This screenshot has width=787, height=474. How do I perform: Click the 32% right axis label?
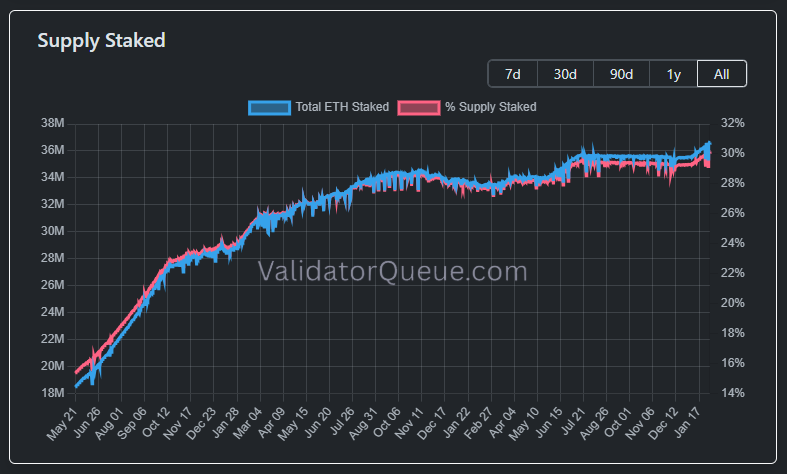[x=733, y=123]
